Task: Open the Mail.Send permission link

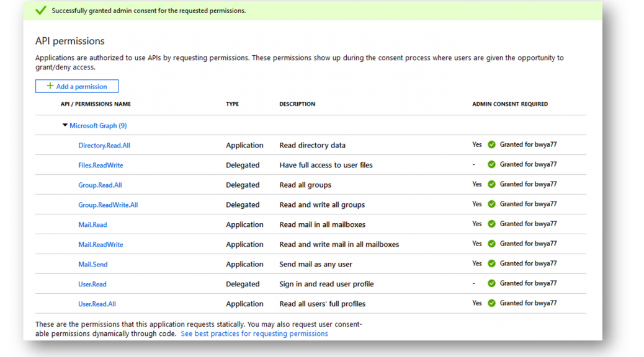Action: point(93,264)
